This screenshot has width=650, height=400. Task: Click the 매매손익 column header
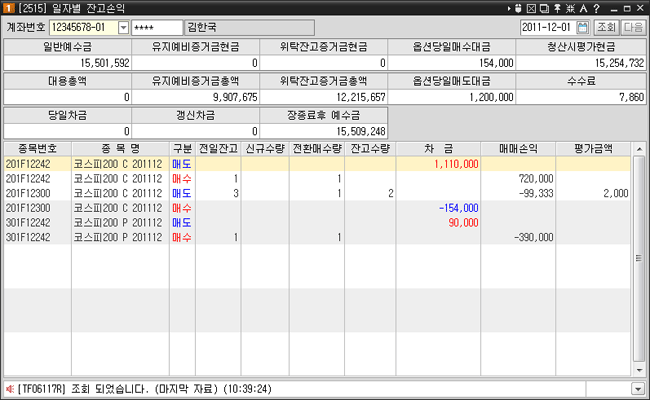518,149
